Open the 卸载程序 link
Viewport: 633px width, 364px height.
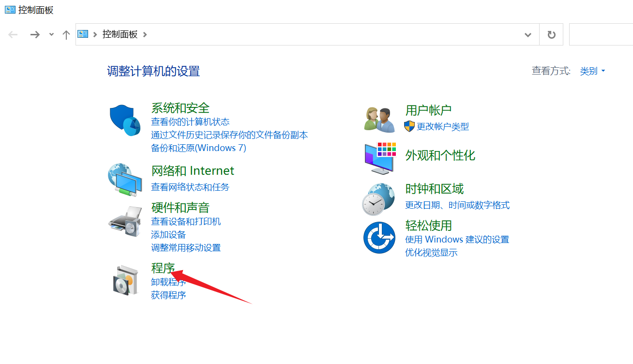point(168,282)
